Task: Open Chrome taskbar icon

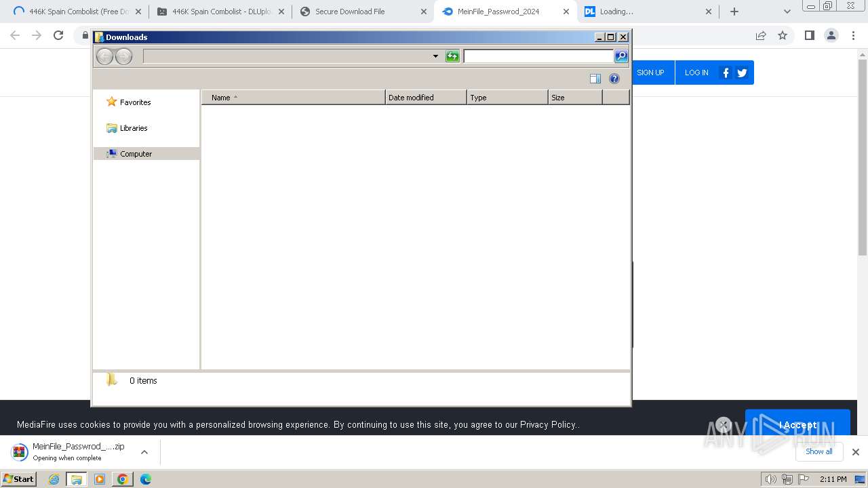Action: (123, 479)
